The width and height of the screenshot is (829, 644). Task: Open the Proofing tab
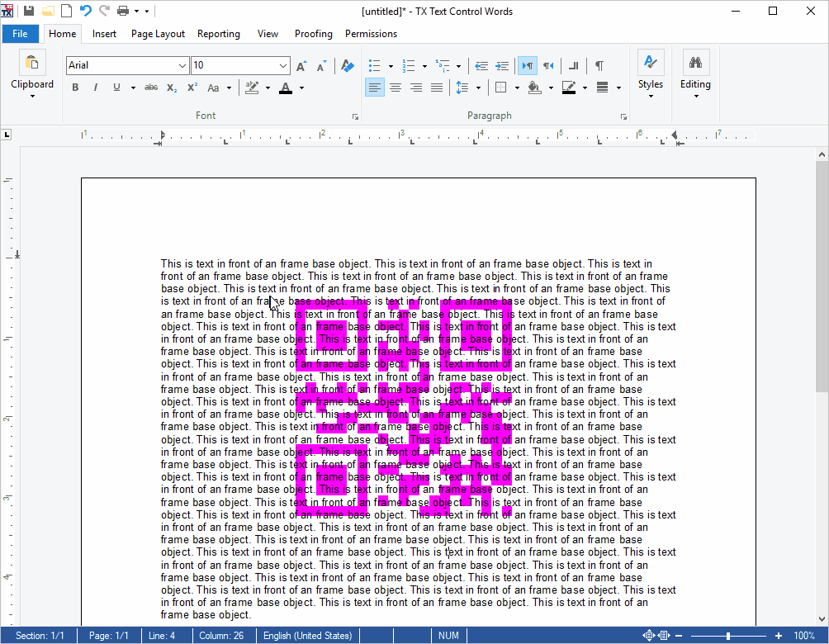click(314, 34)
